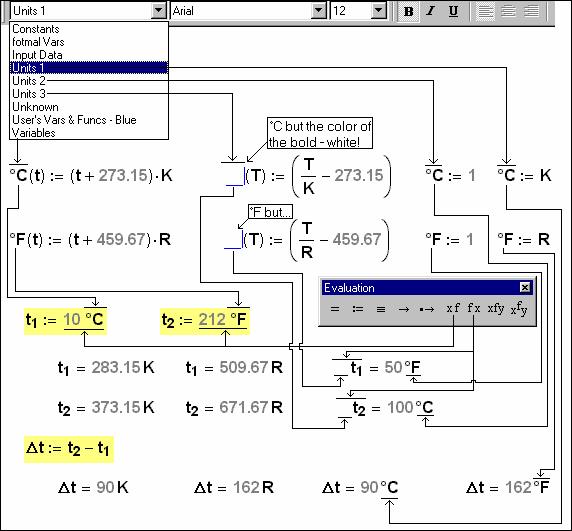This screenshot has height=531, width=572.
Task: Insert postfix operator x f
Action: (453, 309)
